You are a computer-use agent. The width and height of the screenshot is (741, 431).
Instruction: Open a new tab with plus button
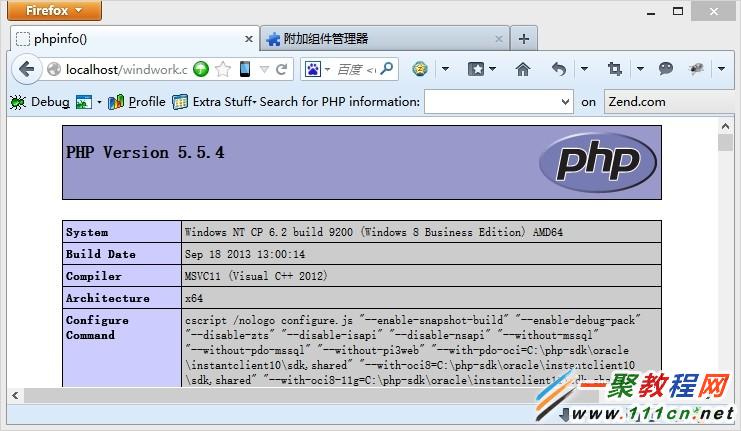pyautogui.click(x=524, y=39)
